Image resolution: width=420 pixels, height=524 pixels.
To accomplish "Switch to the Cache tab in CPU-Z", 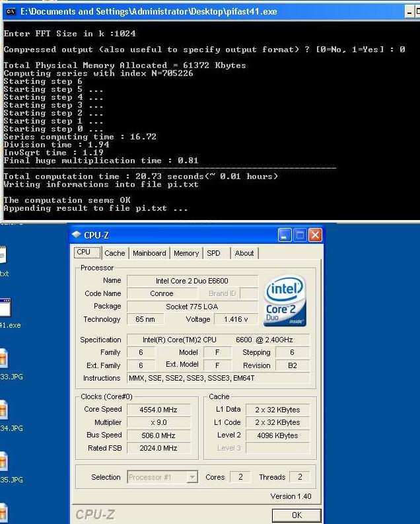I will 114,253.
